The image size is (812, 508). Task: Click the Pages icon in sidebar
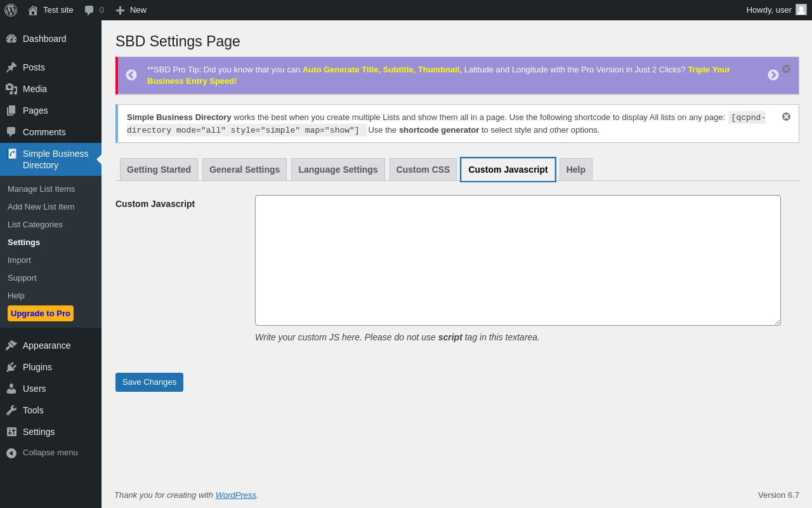coord(11,110)
